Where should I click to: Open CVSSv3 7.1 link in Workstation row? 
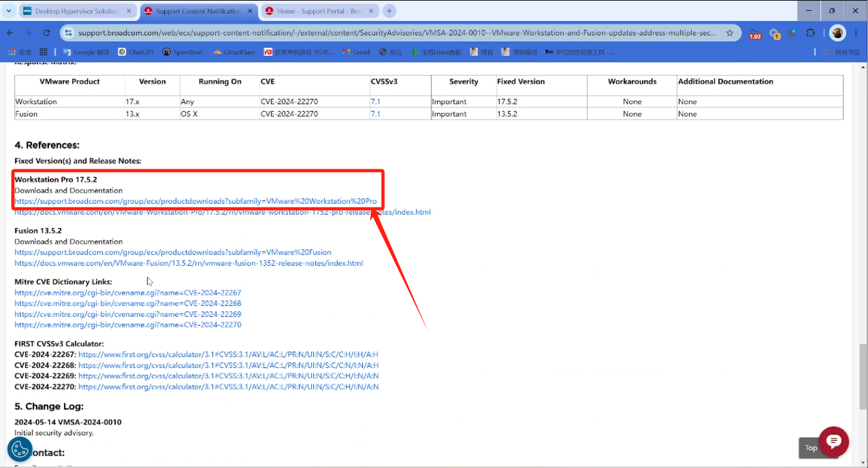[375, 101]
